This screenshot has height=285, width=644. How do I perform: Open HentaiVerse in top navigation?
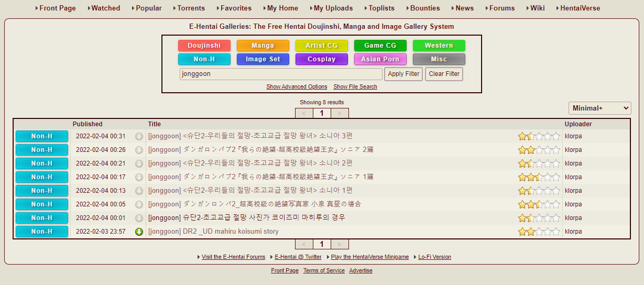click(580, 8)
